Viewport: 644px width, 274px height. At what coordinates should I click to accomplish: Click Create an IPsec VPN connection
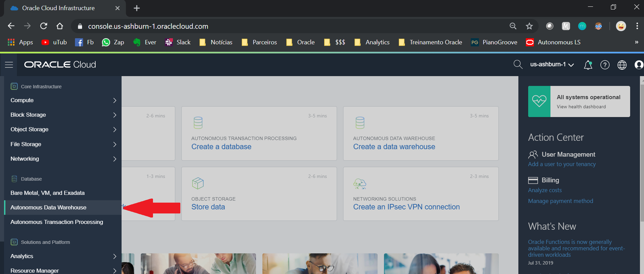[406, 207]
